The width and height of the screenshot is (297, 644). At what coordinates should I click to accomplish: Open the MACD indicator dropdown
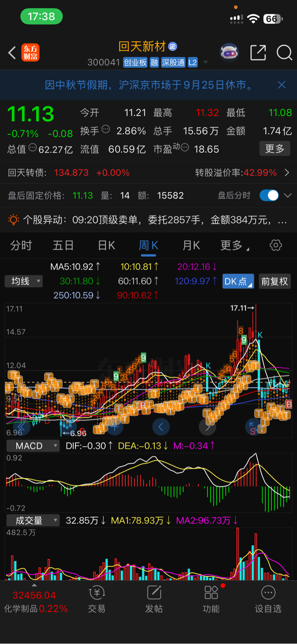[x=33, y=446]
